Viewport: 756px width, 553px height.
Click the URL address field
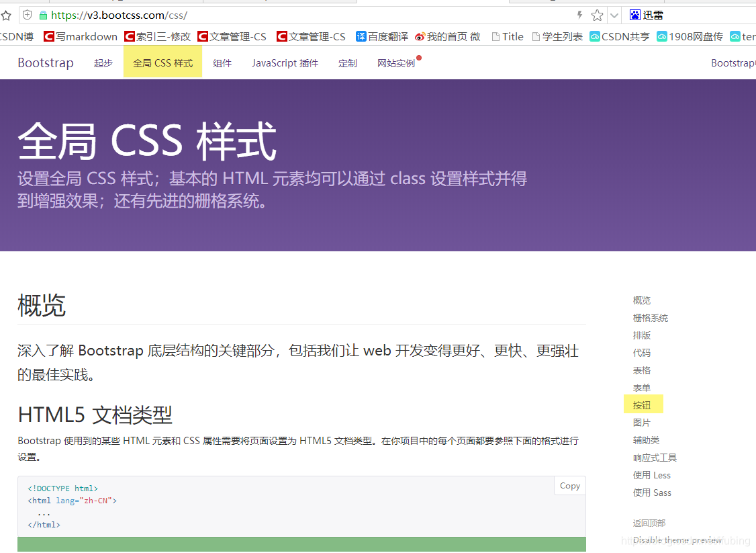pyautogui.click(x=309, y=15)
